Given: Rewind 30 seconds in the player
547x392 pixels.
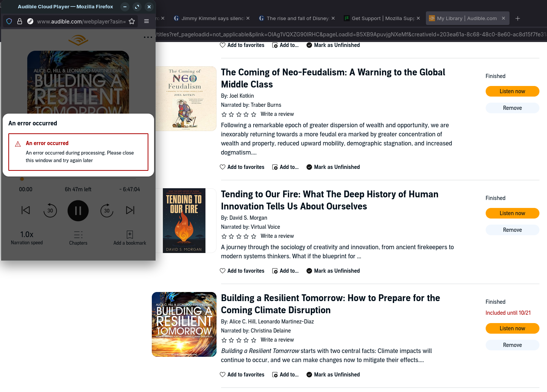Looking at the screenshot, I should (x=50, y=211).
